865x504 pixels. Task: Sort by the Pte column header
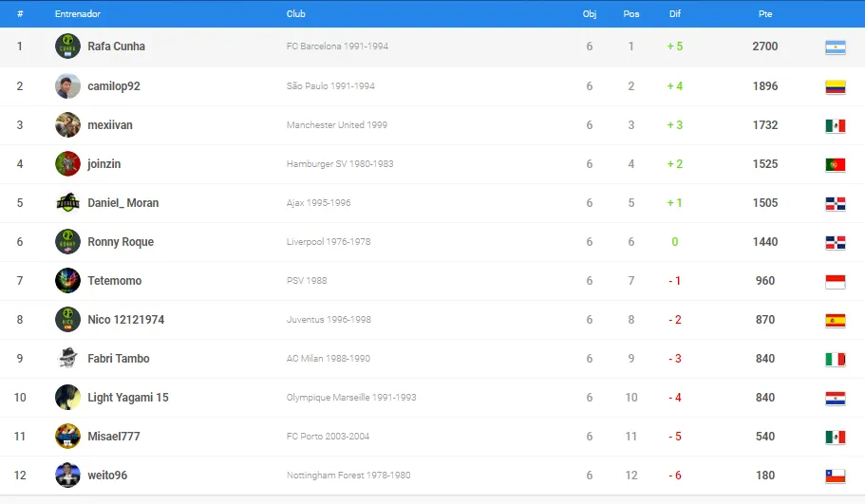[765, 14]
